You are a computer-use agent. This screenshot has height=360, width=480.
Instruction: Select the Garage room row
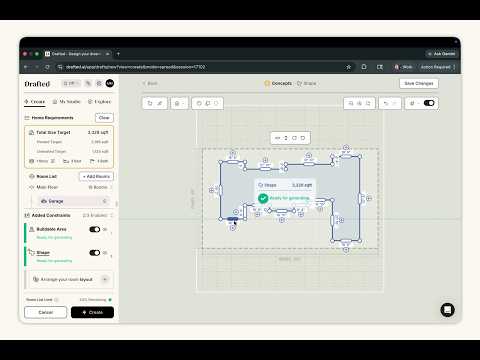(x=74, y=201)
